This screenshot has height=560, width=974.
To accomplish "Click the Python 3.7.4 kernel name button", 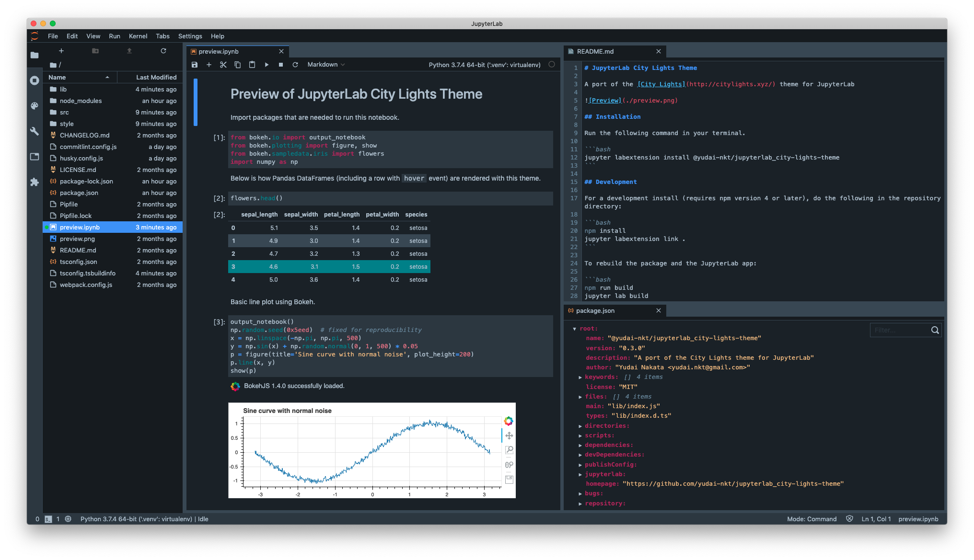I will pyautogui.click(x=484, y=65).
